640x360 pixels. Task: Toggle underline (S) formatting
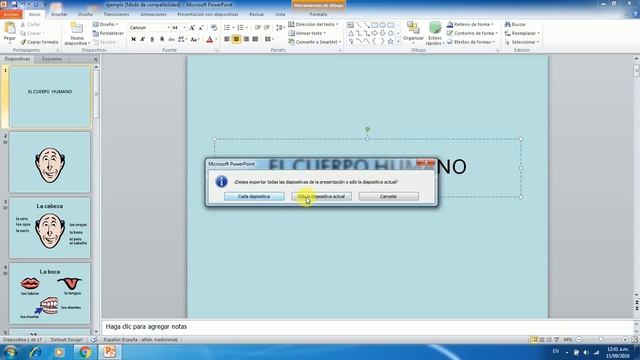[152, 40]
